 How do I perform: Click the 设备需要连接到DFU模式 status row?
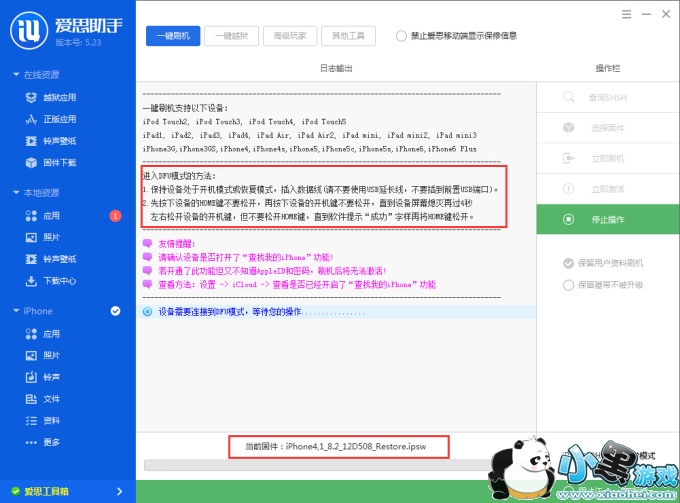tap(336, 312)
